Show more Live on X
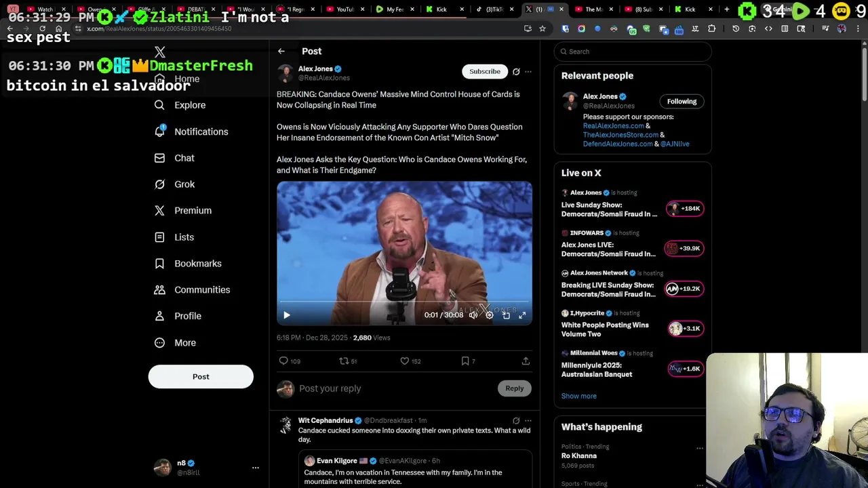The height and width of the screenshot is (488, 868). click(x=579, y=396)
